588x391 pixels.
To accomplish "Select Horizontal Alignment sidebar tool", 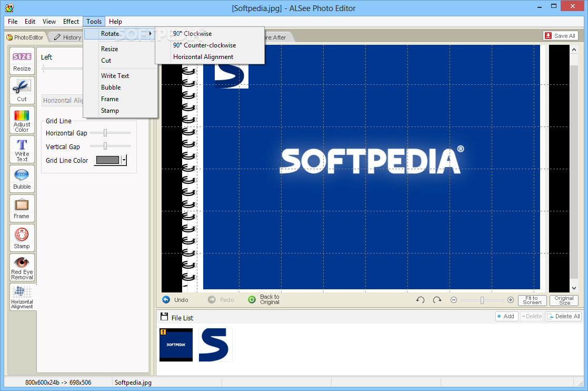I will (22, 297).
